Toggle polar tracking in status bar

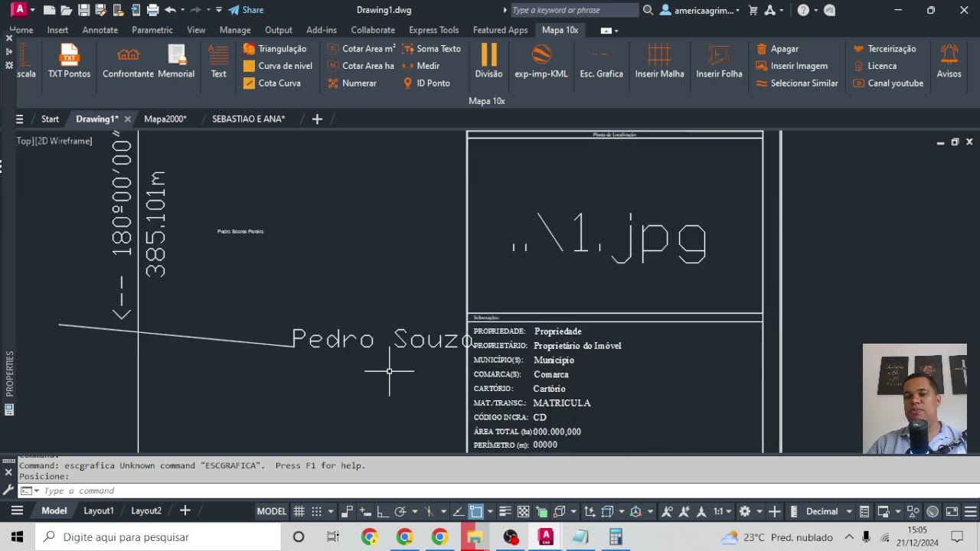coord(400,511)
